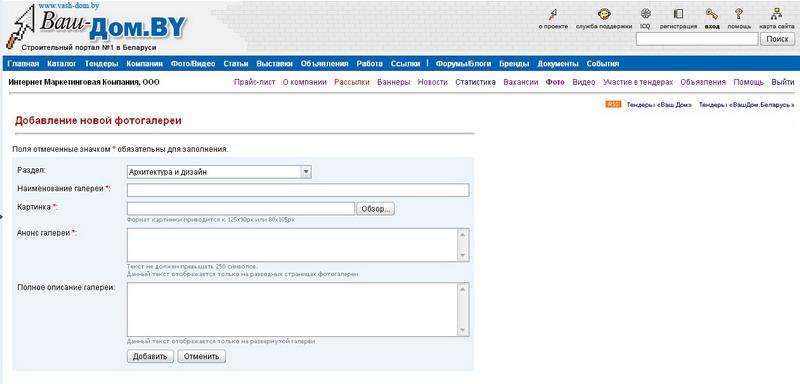Click the Ваш-Дом.BY site logo
Image resolution: width=800 pixels, height=384 pixels.
tap(97, 28)
